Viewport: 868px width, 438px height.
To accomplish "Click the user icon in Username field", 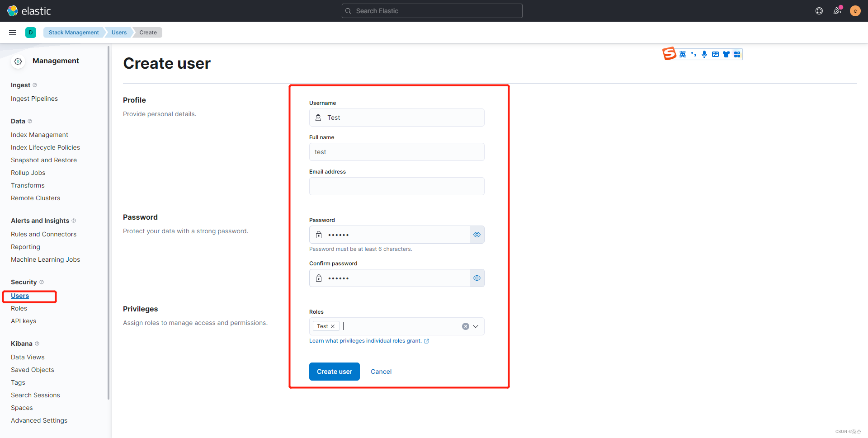I will (318, 118).
